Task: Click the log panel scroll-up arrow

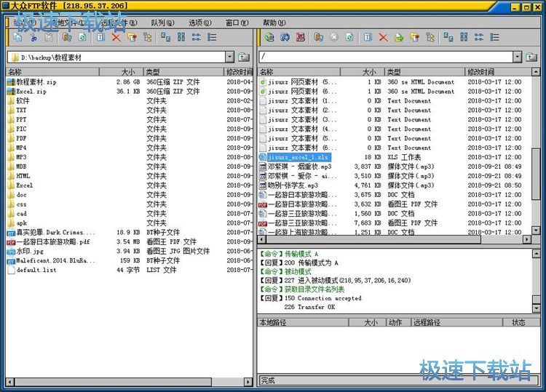Action: [536, 254]
